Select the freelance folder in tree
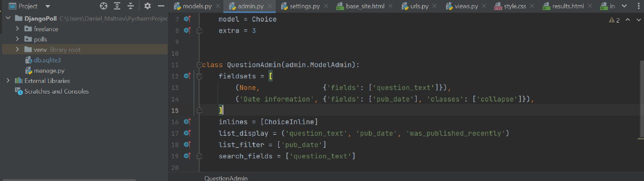Image resolution: width=644 pixels, height=181 pixels. 41,29
